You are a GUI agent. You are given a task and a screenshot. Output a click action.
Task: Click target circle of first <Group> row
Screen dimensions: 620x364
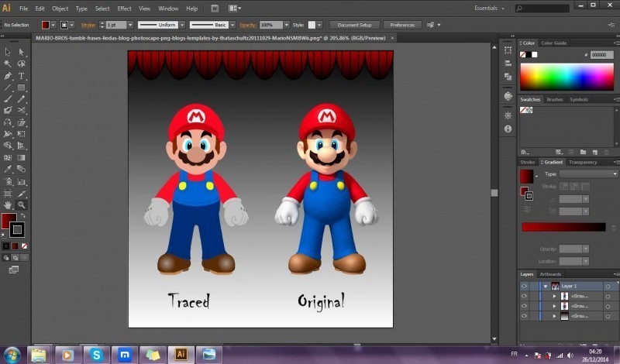[608, 296]
